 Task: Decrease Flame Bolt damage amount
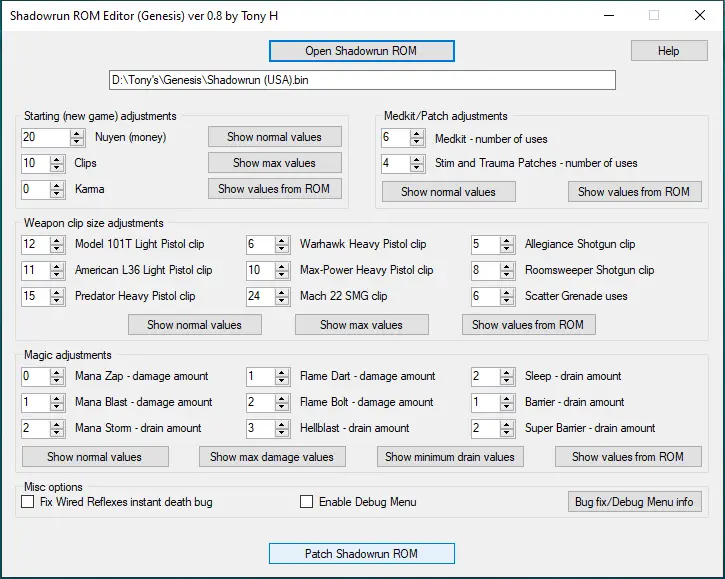[282, 407]
